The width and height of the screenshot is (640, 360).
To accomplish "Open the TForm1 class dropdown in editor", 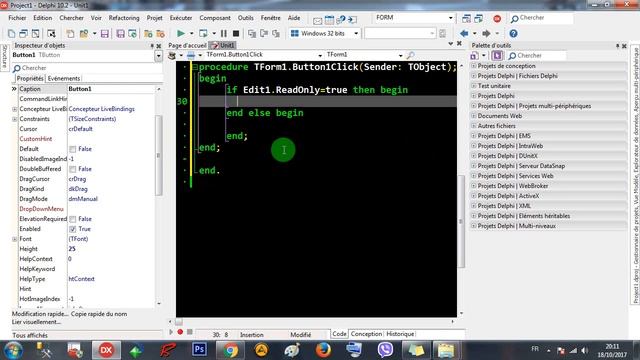I will [400, 55].
